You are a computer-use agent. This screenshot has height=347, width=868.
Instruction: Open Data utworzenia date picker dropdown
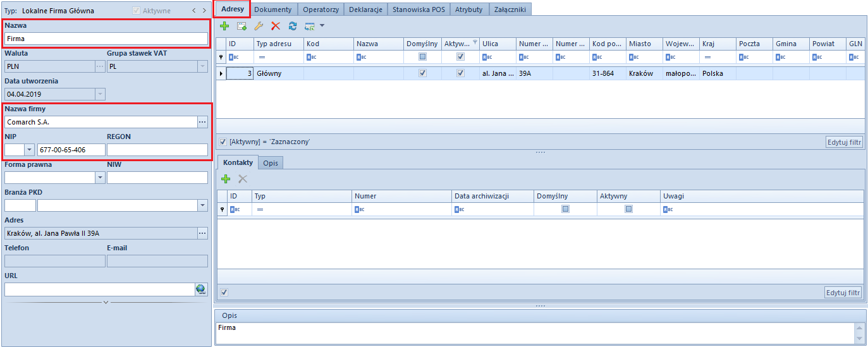click(100, 94)
